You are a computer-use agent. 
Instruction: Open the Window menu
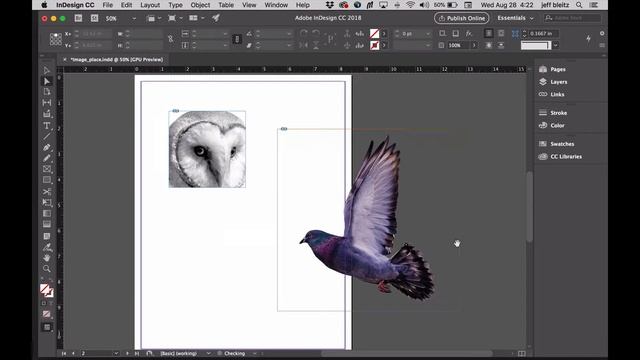tap(276, 5)
